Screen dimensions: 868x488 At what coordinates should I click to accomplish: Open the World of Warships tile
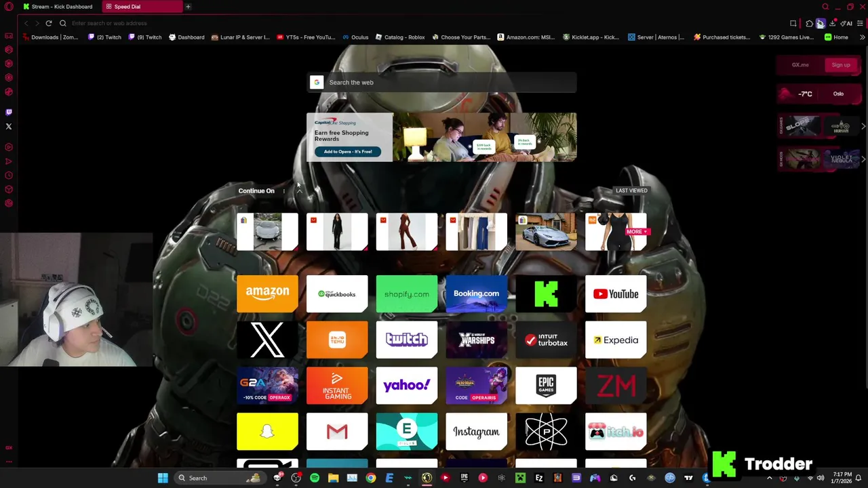(476, 340)
